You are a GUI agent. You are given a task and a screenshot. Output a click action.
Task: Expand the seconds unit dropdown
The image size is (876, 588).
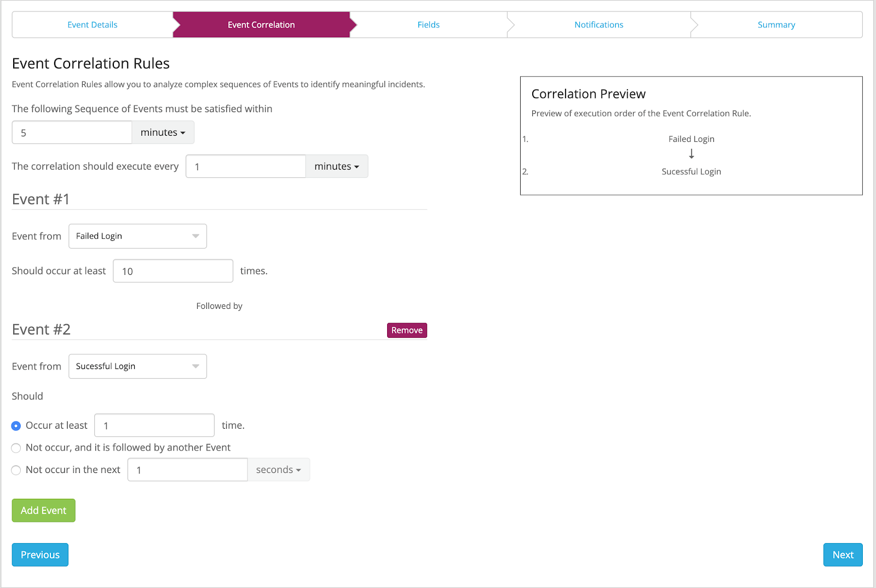pos(279,470)
